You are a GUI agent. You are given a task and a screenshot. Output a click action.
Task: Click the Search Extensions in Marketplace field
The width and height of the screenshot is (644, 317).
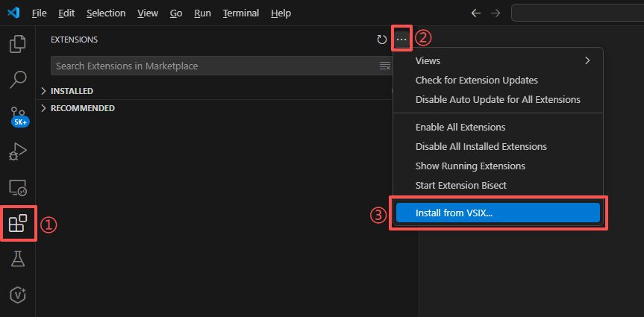pyautogui.click(x=213, y=66)
